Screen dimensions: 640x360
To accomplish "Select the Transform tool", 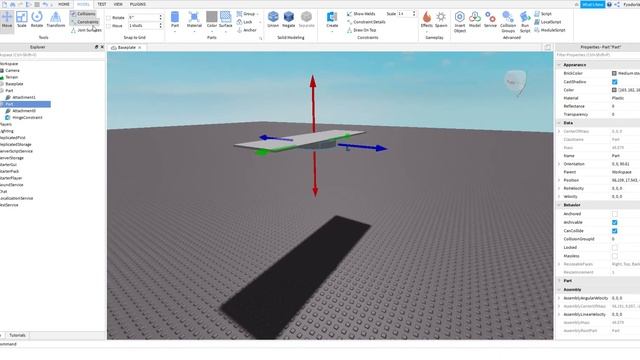I will [56, 19].
